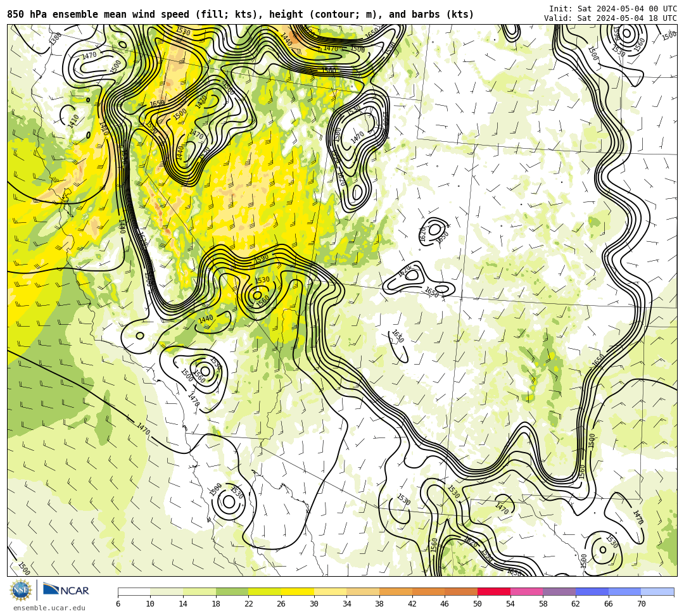Click the blue 62-66 kts colorbar swatch
Viewport: 684px width, 616px height.
[592, 591]
